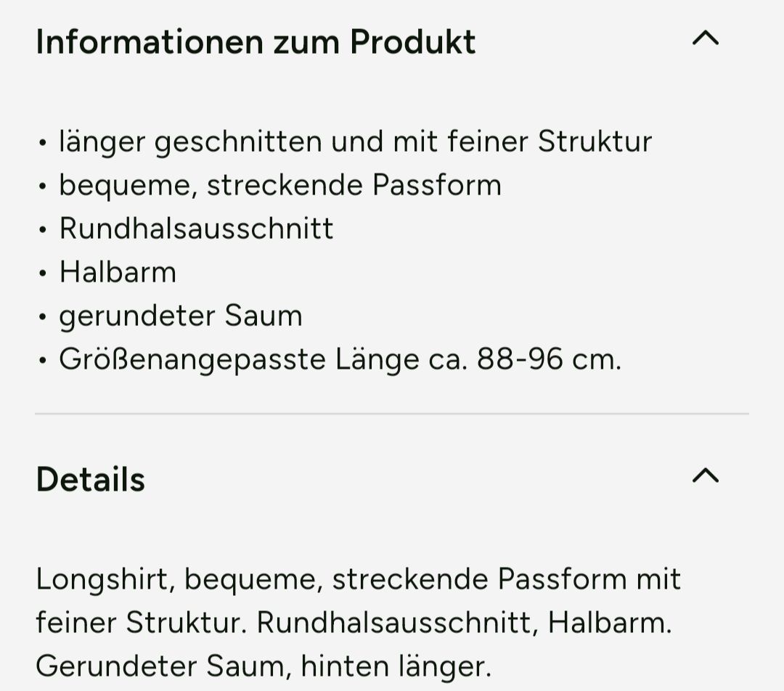Image resolution: width=784 pixels, height=691 pixels.
Task: Click the bullet dot before Halbarm
Action: coord(43,273)
